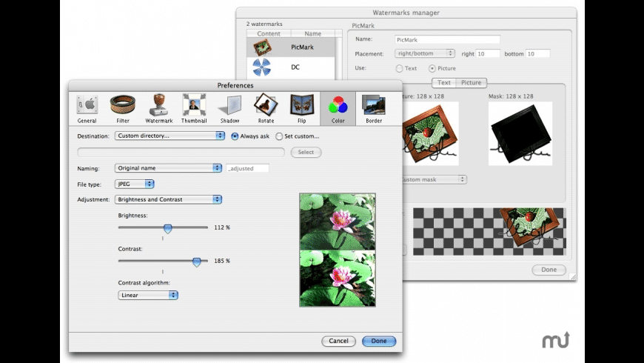Image resolution: width=644 pixels, height=363 pixels.
Task: Click the watermark Mask thumbnail
Action: click(520, 133)
